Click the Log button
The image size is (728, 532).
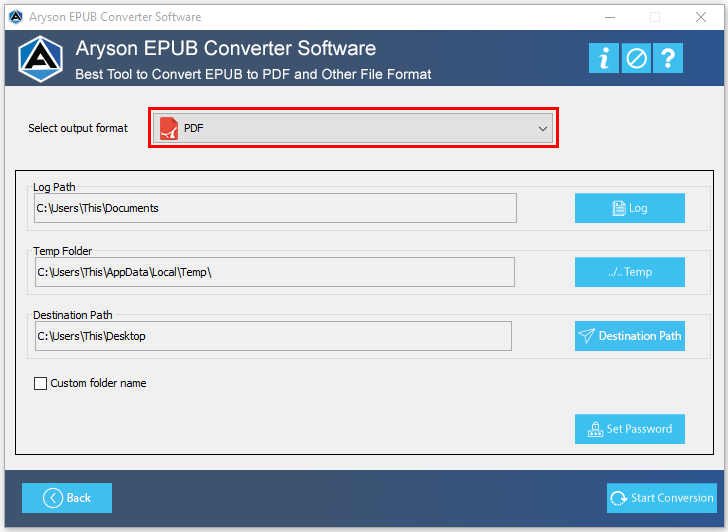click(630, 208)
